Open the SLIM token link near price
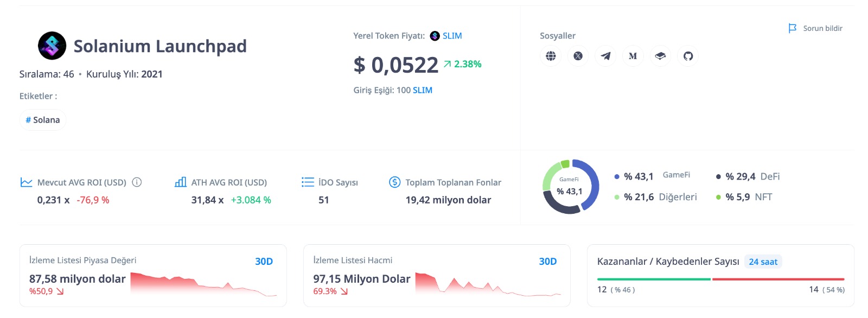868x318 pixels. pos(452,36)
